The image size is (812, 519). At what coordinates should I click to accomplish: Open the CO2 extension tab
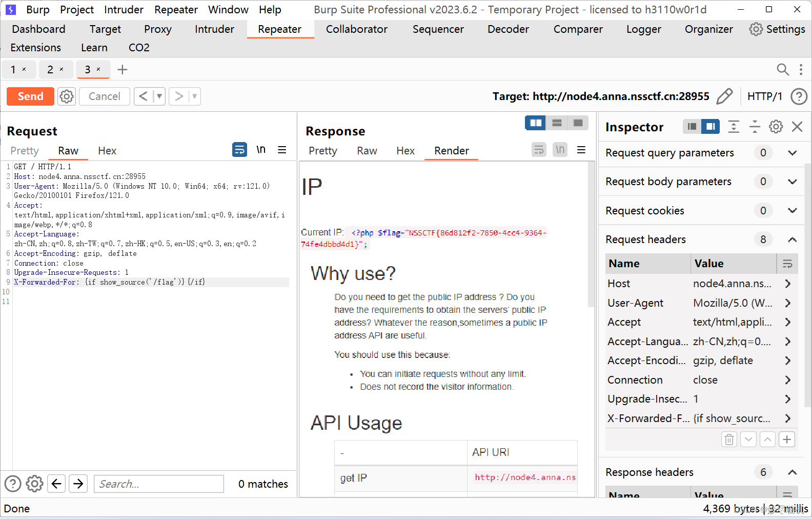point(139,48)
